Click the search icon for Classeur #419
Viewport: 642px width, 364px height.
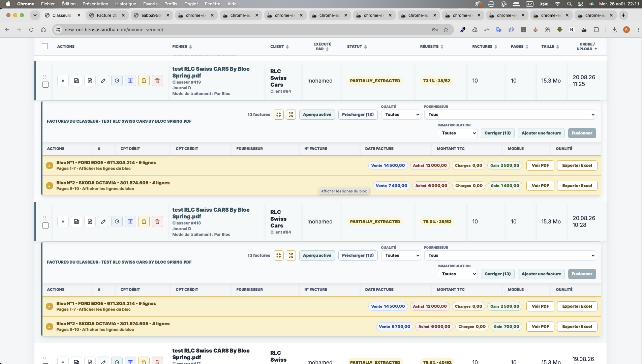pos(63,81)
